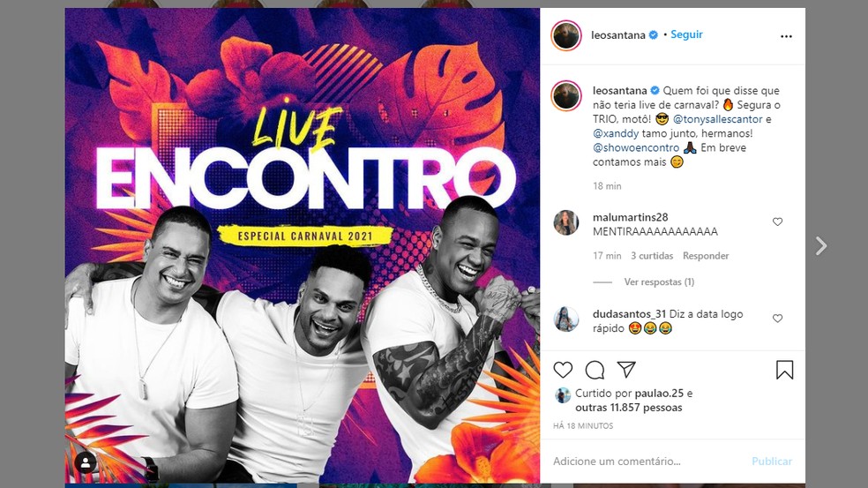Like malumartins28's comment heart
Screen dimensions: 868x488
[777, 221]
